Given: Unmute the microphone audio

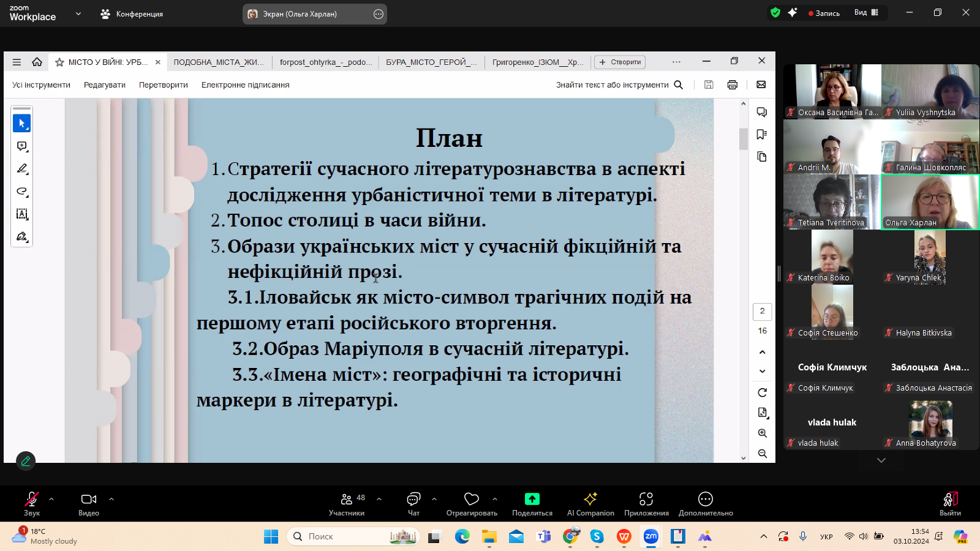Looking at the screenshot, I should [x=31, y=503].
